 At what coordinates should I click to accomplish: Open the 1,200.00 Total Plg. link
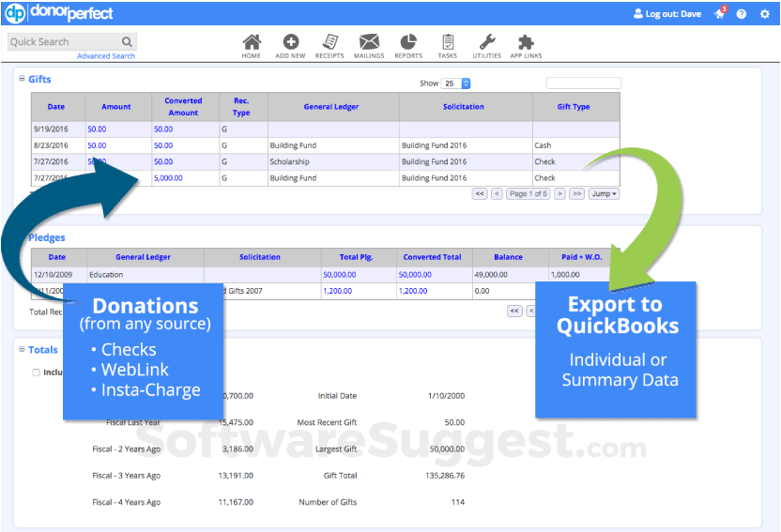click(338, 291)
